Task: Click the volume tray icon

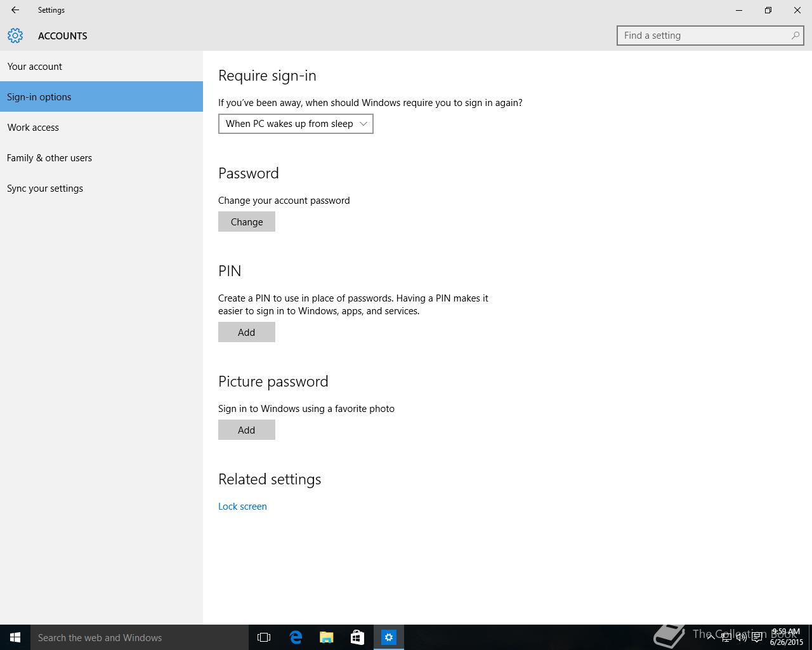Action: click(x=742, y=637)
